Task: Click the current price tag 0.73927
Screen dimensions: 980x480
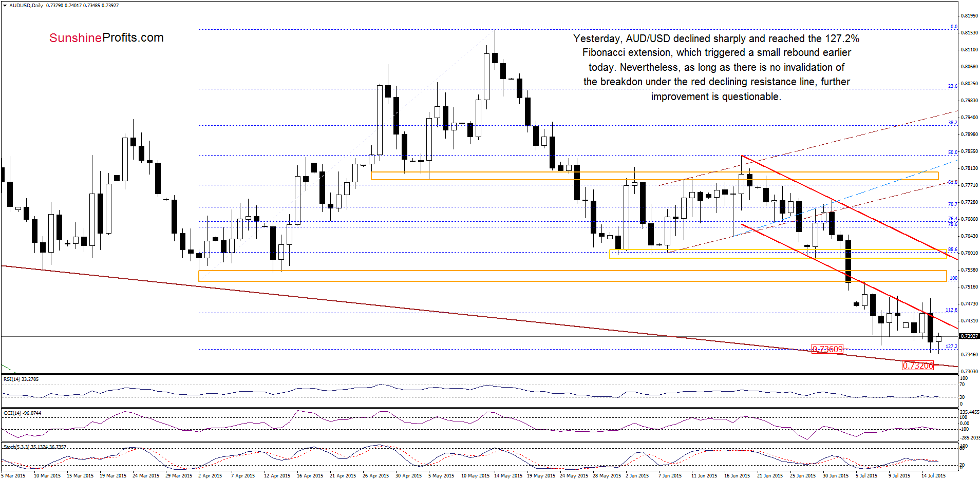Action: point(969,336)
